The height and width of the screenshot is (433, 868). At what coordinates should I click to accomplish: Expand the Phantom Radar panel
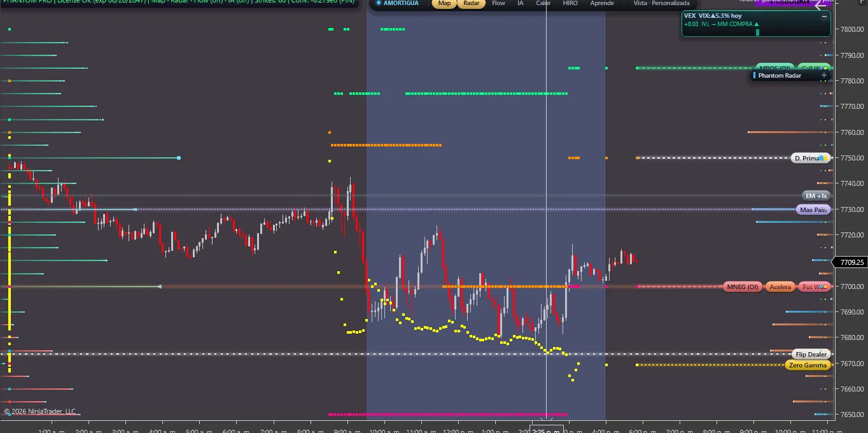coord(823,75)
